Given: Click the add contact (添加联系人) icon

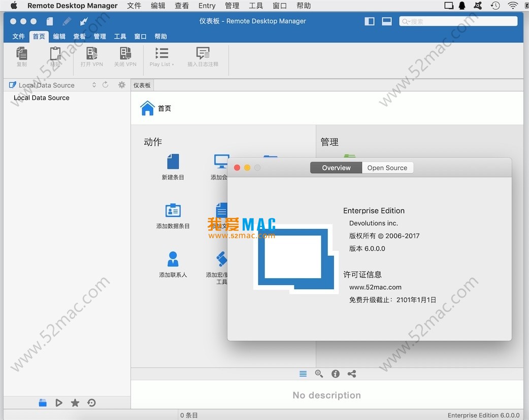Looking at the screenshot, I should (x=173, y=259).
